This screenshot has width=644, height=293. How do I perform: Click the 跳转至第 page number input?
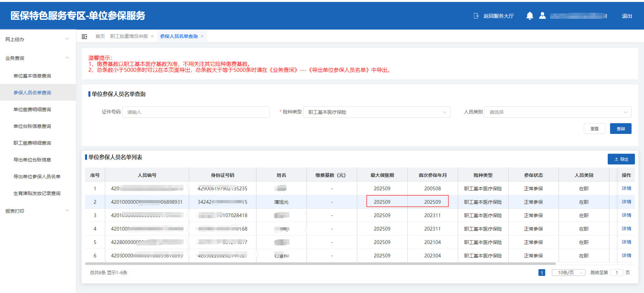coord(617,273)
